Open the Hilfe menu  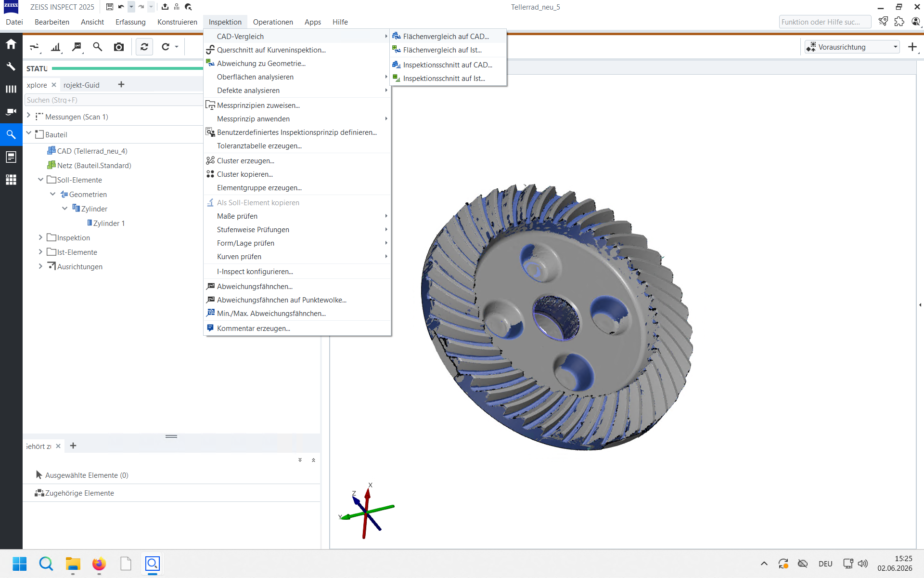click(340, 22)
